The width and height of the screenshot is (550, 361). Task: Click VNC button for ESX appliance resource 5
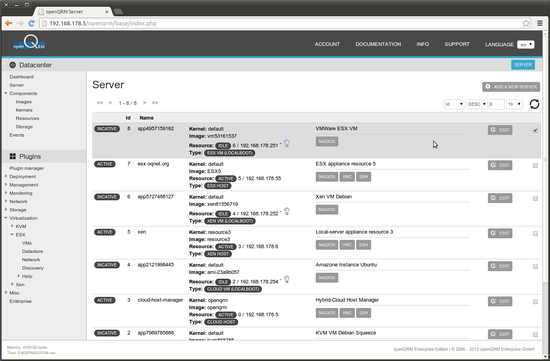(347, 177)
